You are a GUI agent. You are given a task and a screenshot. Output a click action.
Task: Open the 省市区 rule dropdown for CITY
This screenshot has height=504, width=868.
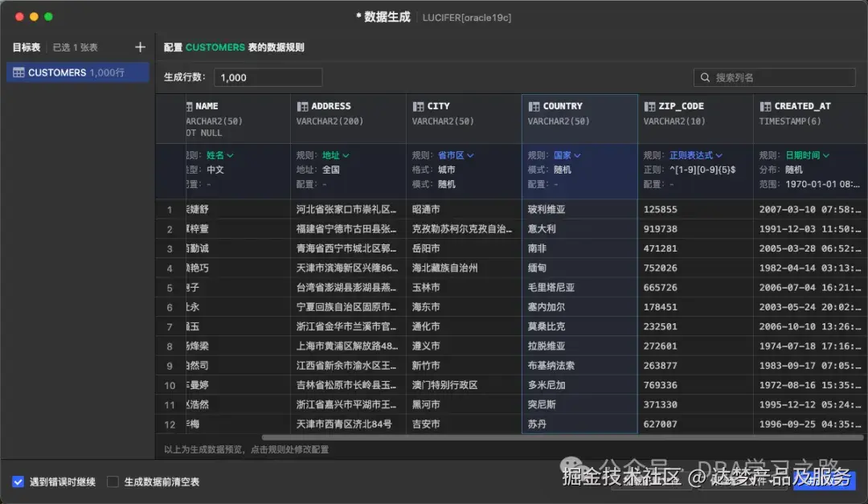point(456,156)
